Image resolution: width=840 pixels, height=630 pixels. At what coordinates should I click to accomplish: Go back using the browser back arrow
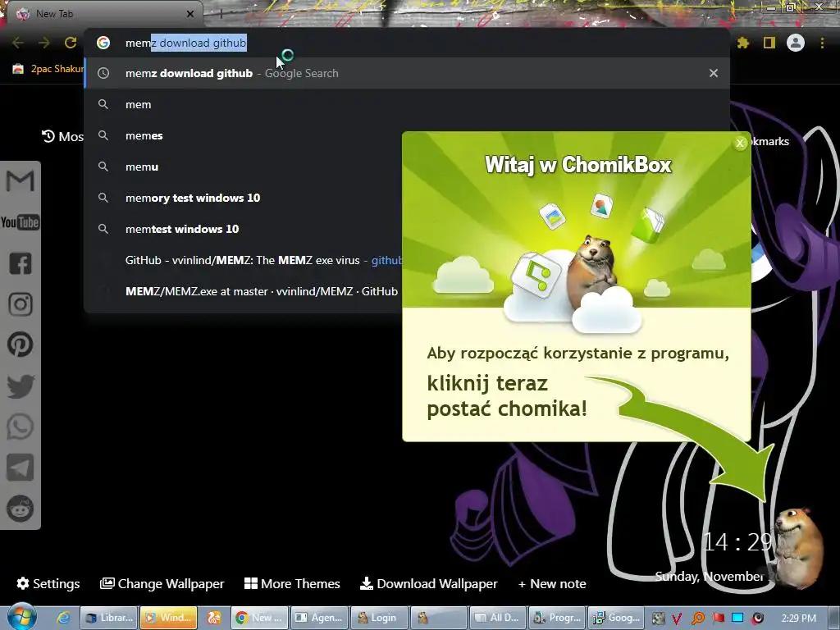(18, 43)
